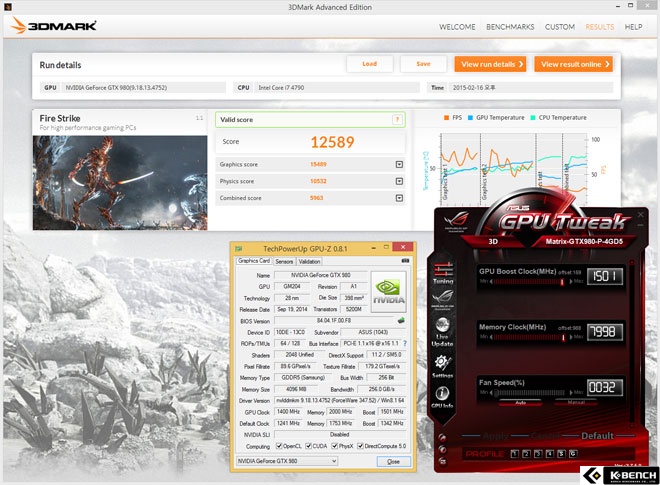The height and width of the screenshot is (485, 660).
Task: Open the CUSTOM tab in 3DMark
Action: coord(560,27)
